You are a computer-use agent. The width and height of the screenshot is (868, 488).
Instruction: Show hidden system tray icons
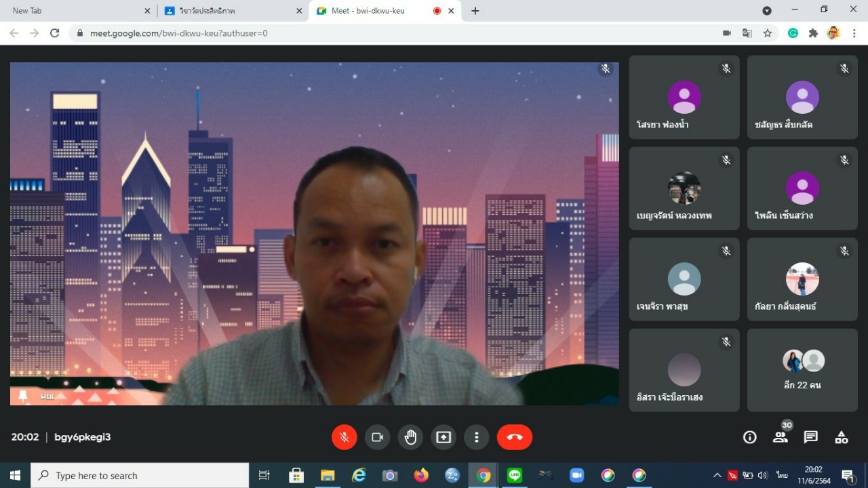(x=717, y=475)
